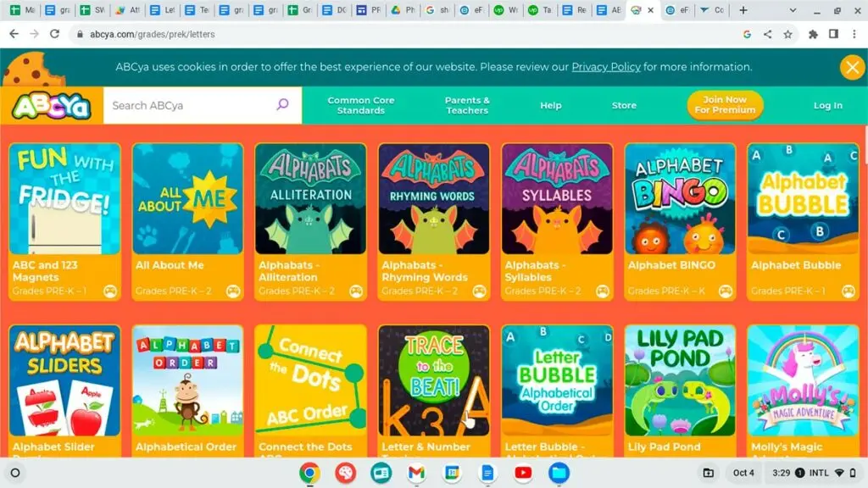Screen dimensions: 868x488
Task: Open Alphabet BINGO game thumbnail
Action: (x=680, y=199)
